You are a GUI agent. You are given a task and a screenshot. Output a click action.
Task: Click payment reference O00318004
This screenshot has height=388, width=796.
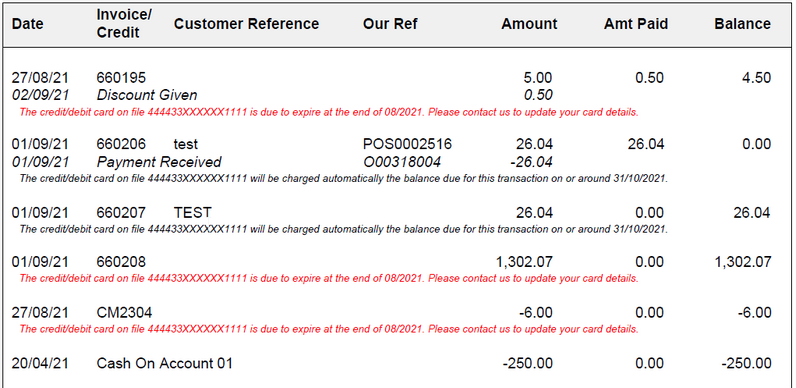coord(402,162)
